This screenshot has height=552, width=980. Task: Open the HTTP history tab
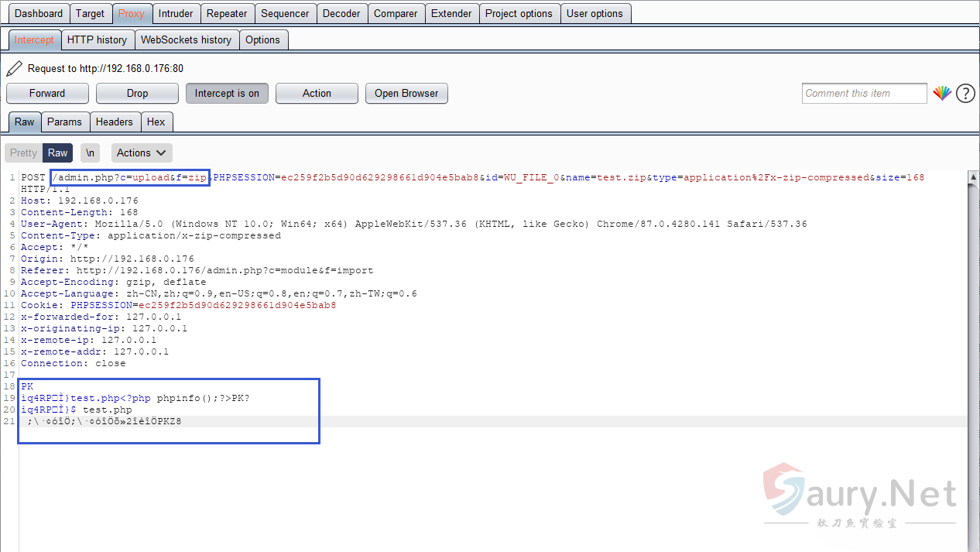click(x=97, y=39)
